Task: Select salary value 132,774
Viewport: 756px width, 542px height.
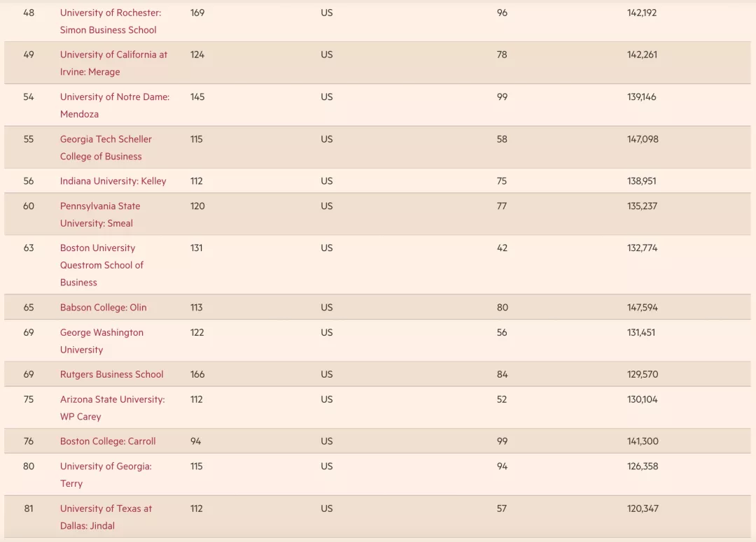Action: pyautogui.click(x=642, y=248)
